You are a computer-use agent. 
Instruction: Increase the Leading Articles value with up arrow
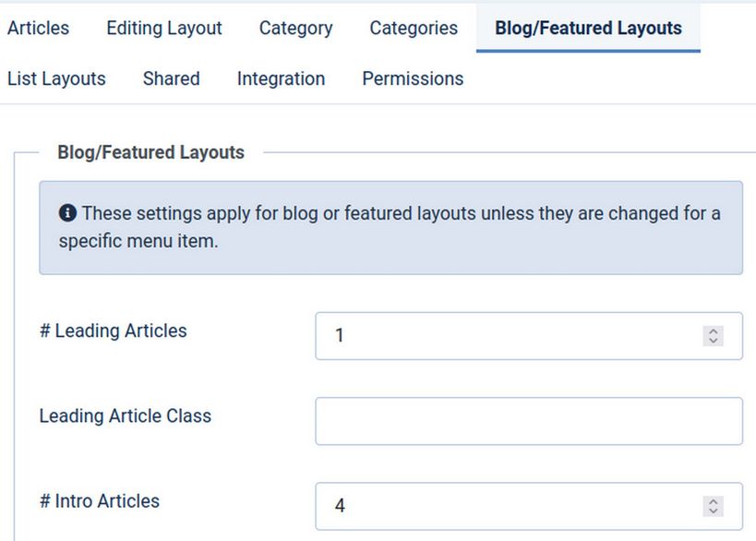[x=714, y=331]
